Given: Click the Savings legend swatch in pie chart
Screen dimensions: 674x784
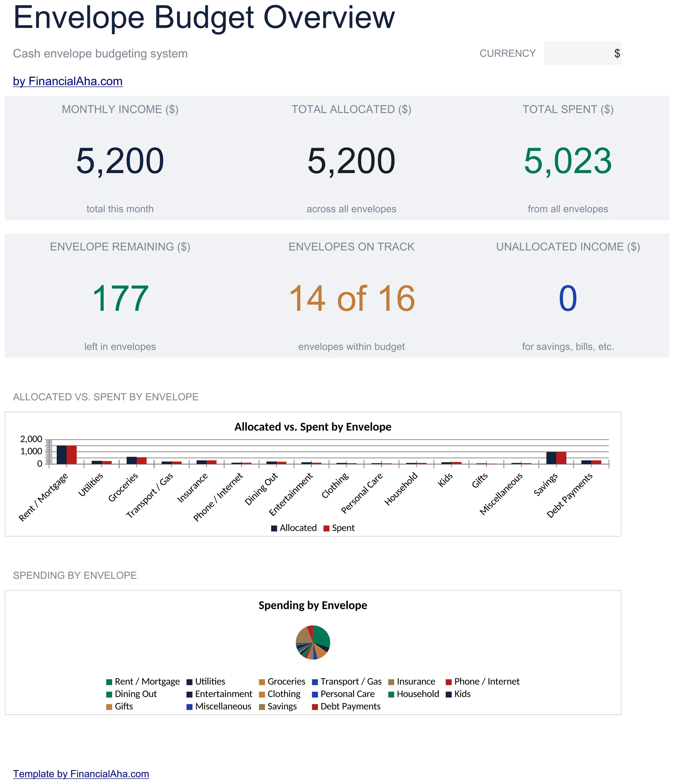Looking at the screenshot, I should [262, 707].
